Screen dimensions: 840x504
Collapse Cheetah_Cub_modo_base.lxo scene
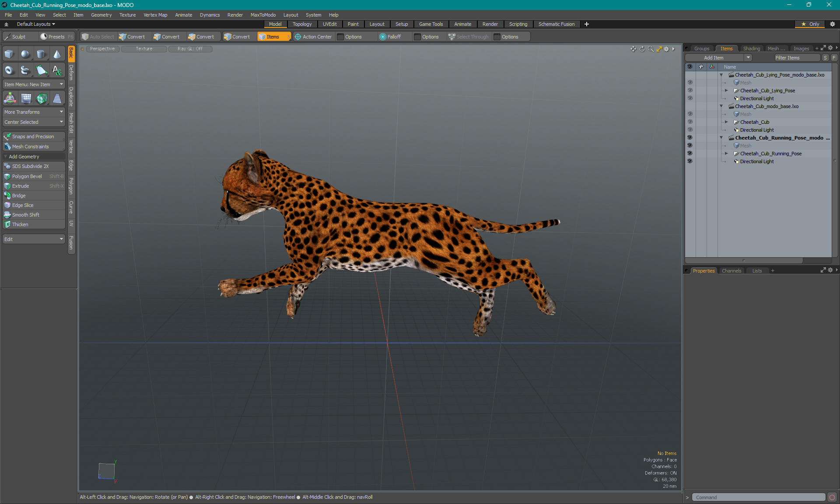point(721,106)
